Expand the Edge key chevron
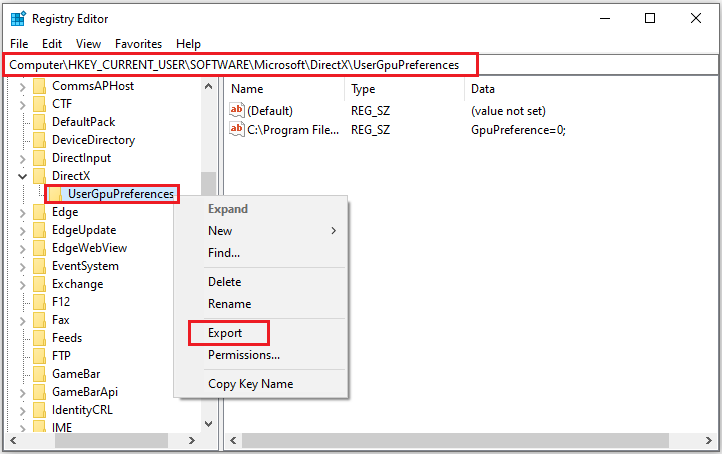This screenshot has width=722, height=454. (x=23, y=213)
